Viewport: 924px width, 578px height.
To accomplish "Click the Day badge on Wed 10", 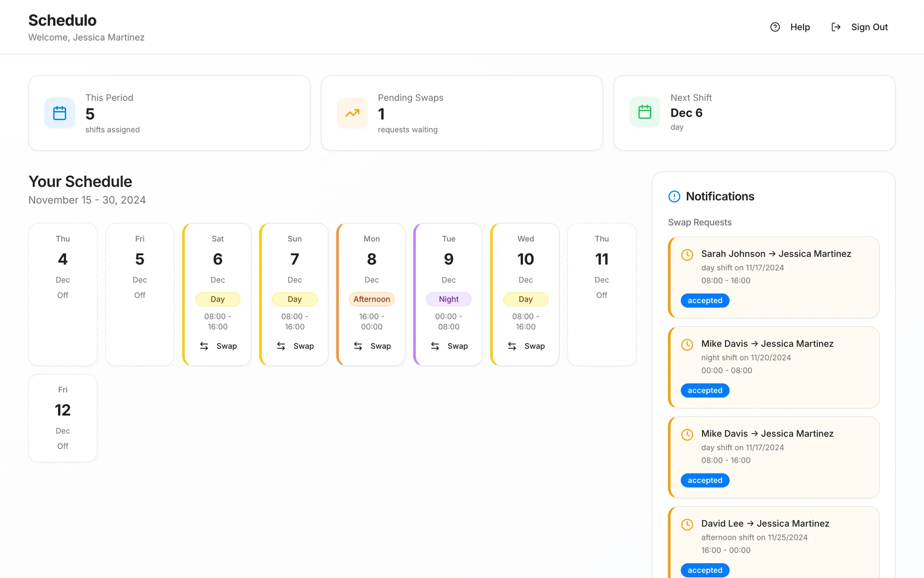I will tap(526, 299).
